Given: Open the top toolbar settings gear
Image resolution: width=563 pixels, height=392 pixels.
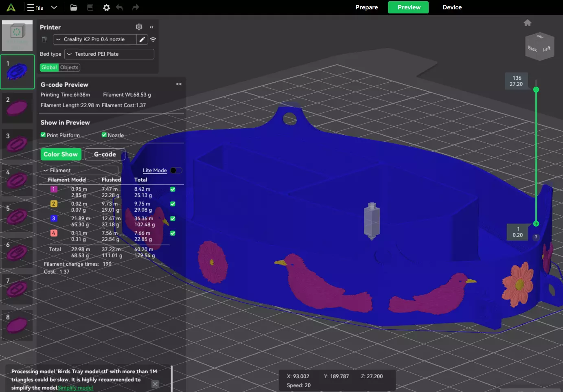Looking at the screenshot, I should pos(106,7).
